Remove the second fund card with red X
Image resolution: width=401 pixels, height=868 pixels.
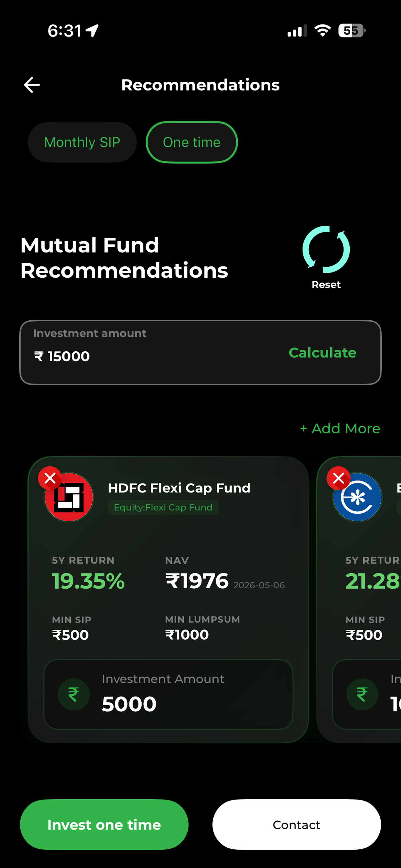pos(338,478)
